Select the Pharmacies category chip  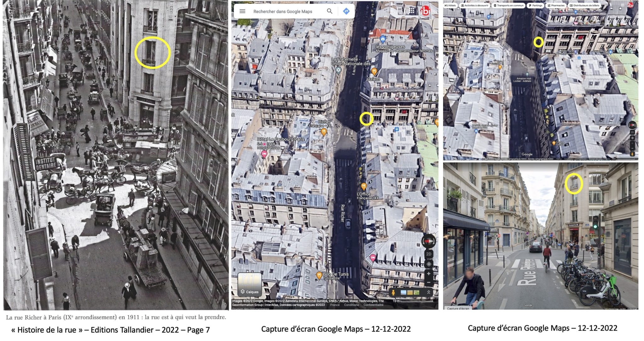[556, 5]
